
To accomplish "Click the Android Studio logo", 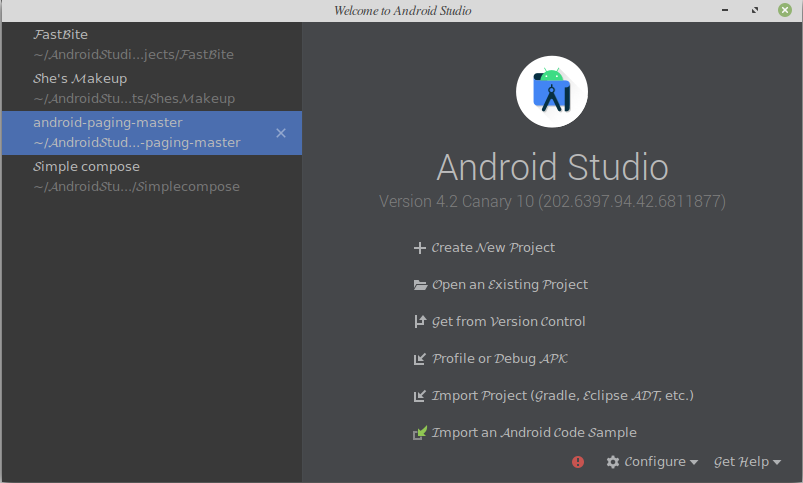I will (x=552, y=92).
